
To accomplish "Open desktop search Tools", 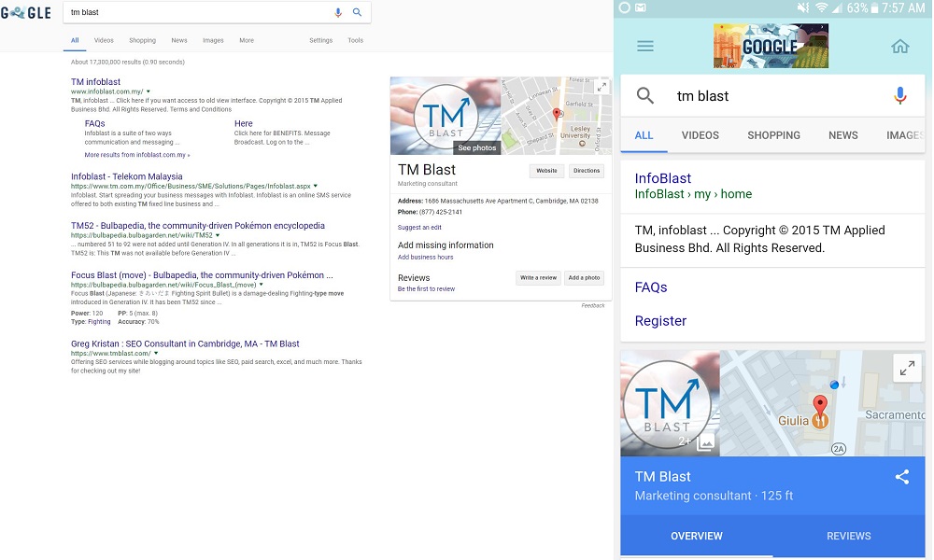I will 356,40.
